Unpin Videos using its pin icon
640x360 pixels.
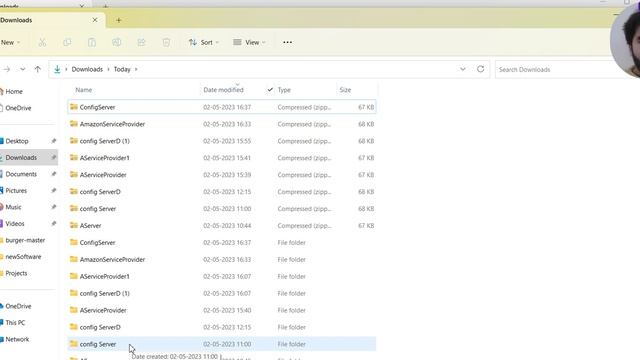click(53, 224)
